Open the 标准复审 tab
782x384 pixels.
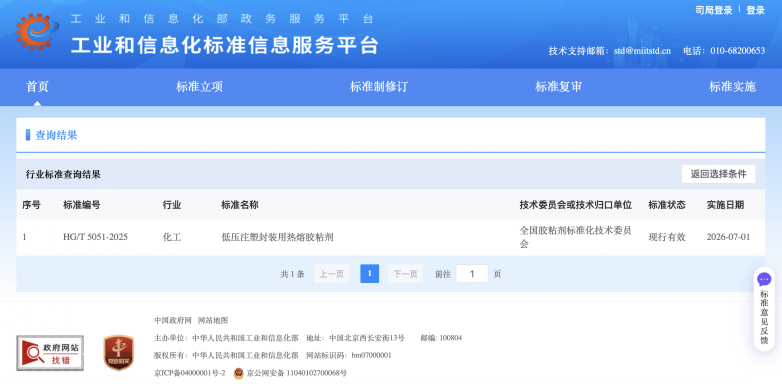(559, 87)
